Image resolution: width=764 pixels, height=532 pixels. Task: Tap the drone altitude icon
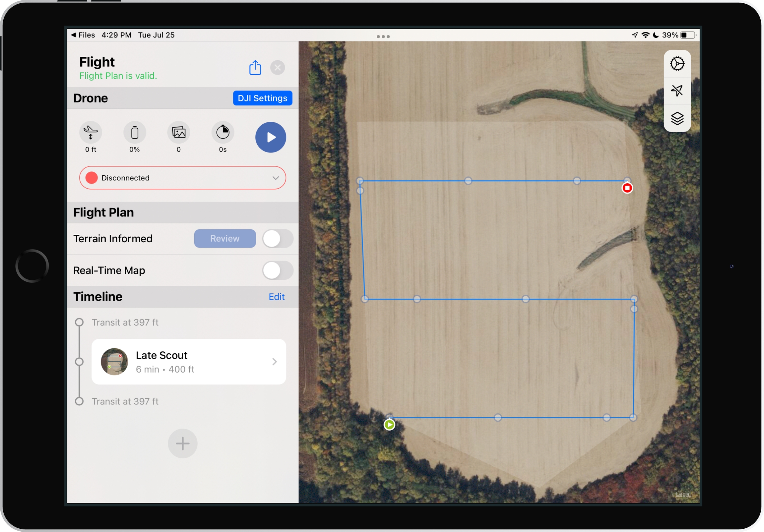click(x=91, y=132)
